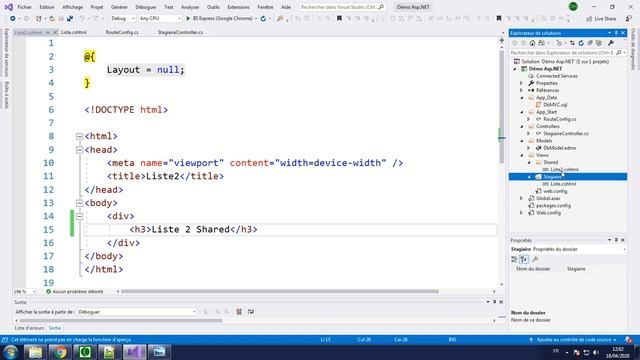Toggle auto-hide pin on Solution Explorer
The height and width of the screenshot is (360, 640).
(616, 33)
